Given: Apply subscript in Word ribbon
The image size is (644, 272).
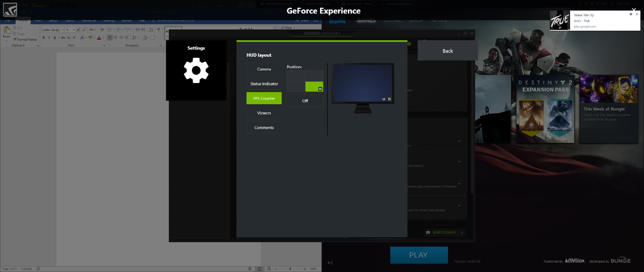Looking at the screenshot, I should tap(69, 37).
